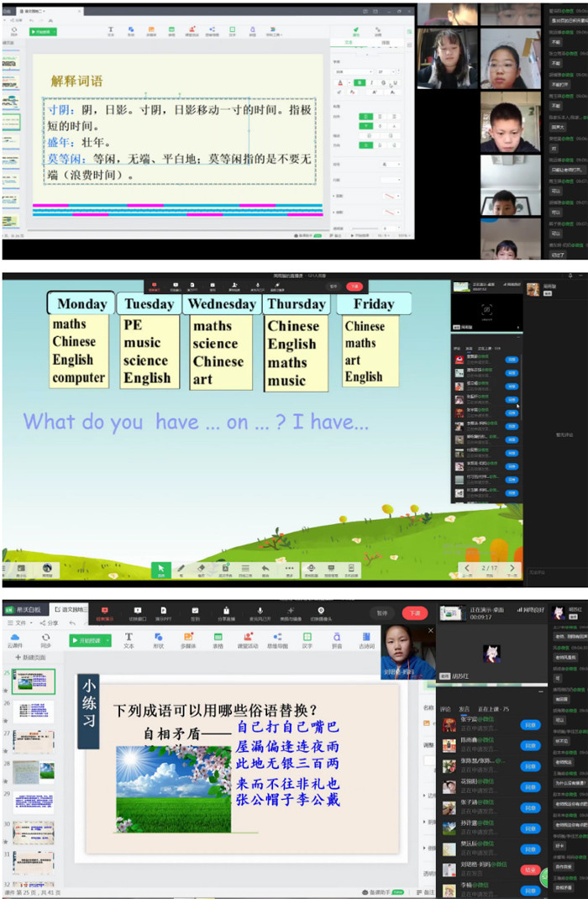Select the green arrow pointer tool below the timetable
Screen dimensions: 588x899
(160, 570)
